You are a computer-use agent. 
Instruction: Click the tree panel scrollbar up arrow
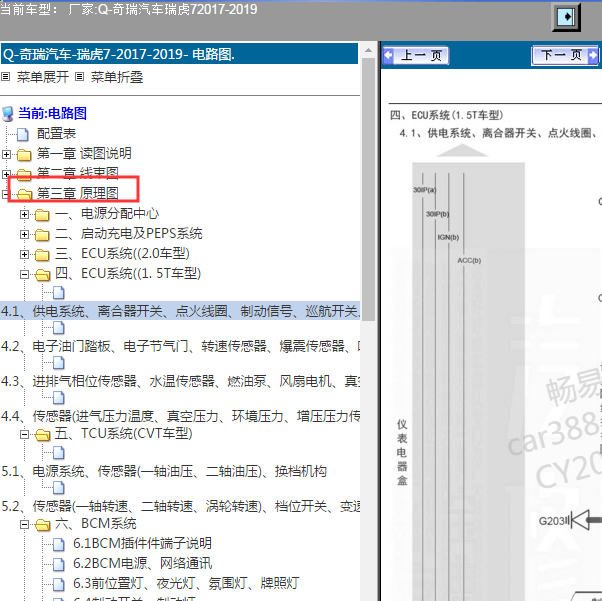[x=368, y=50]
